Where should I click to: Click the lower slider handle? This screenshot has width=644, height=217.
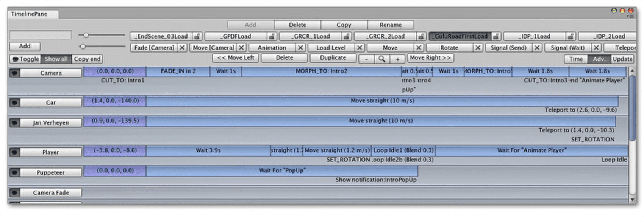[83, 46]
